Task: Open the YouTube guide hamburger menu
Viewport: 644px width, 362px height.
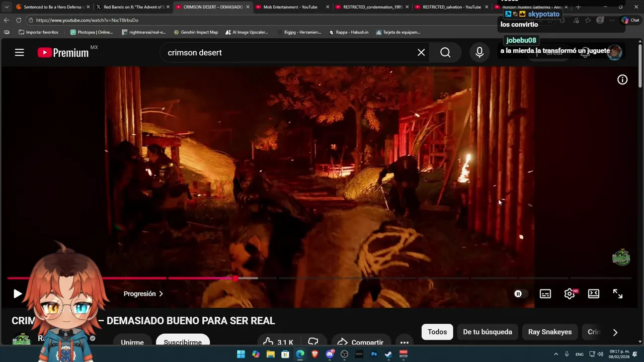Action: coord(19,52)
